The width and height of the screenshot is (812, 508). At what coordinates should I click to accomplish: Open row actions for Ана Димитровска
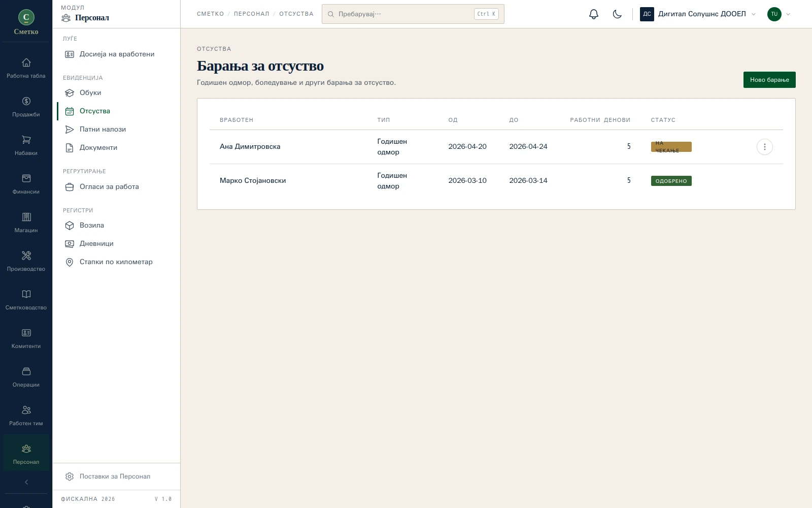pyautogui.click(x=764, y=147)
